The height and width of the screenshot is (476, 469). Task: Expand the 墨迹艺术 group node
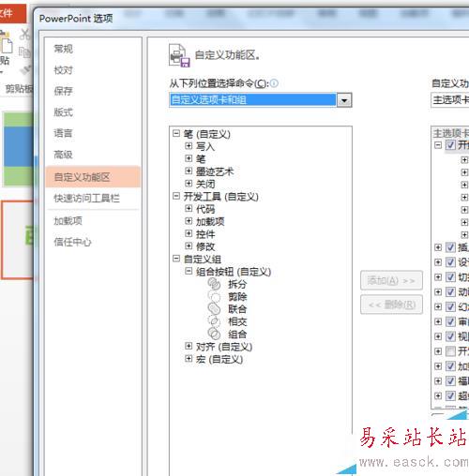click(189, 171)
